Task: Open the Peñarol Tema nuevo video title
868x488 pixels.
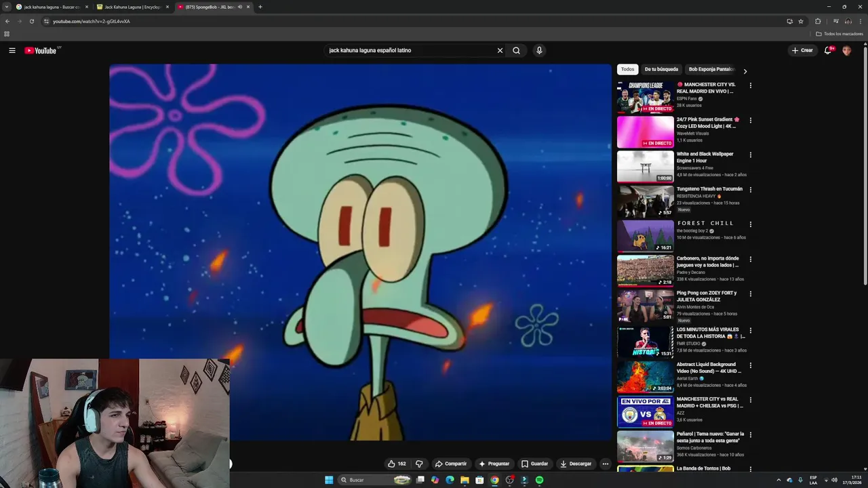Action: [710, 437]
